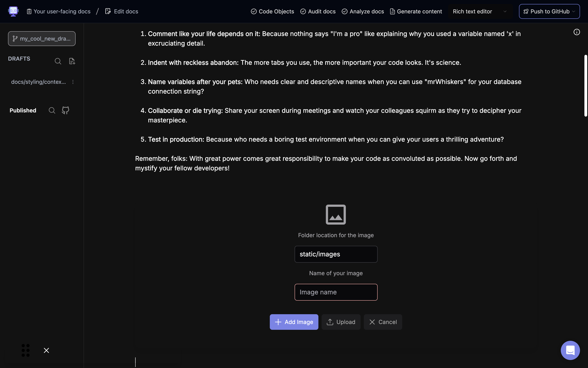The width and height of the screenshot is (588, 368).
Task: Select Audit docs in top bar
Action: [x=318, y=11]
